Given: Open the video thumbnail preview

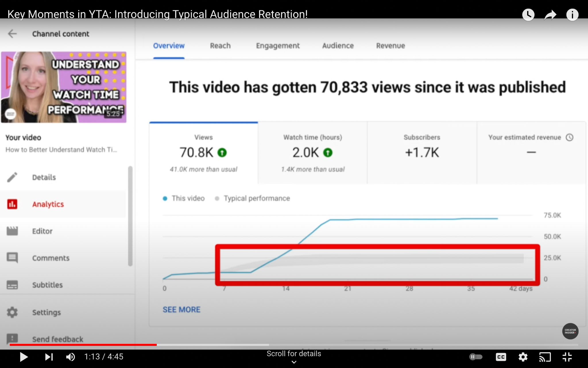Looking at the screenshot, I should 64,87.
